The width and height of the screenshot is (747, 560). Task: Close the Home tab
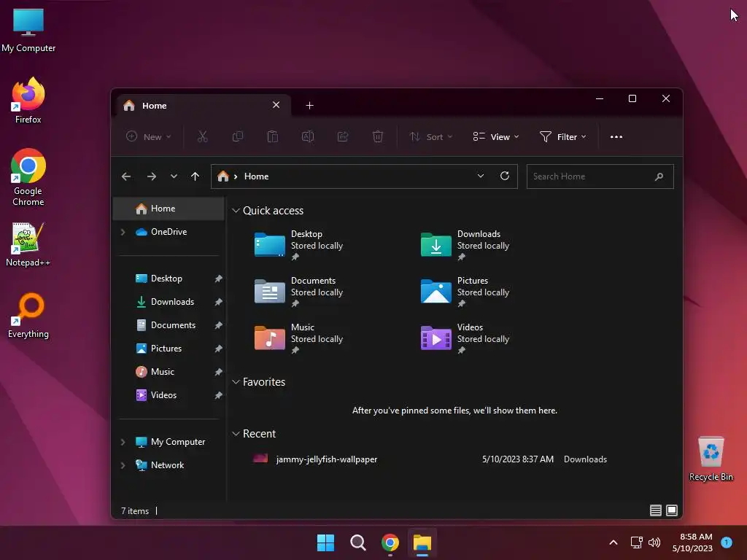pyautogui.click(x=276, y=105)
